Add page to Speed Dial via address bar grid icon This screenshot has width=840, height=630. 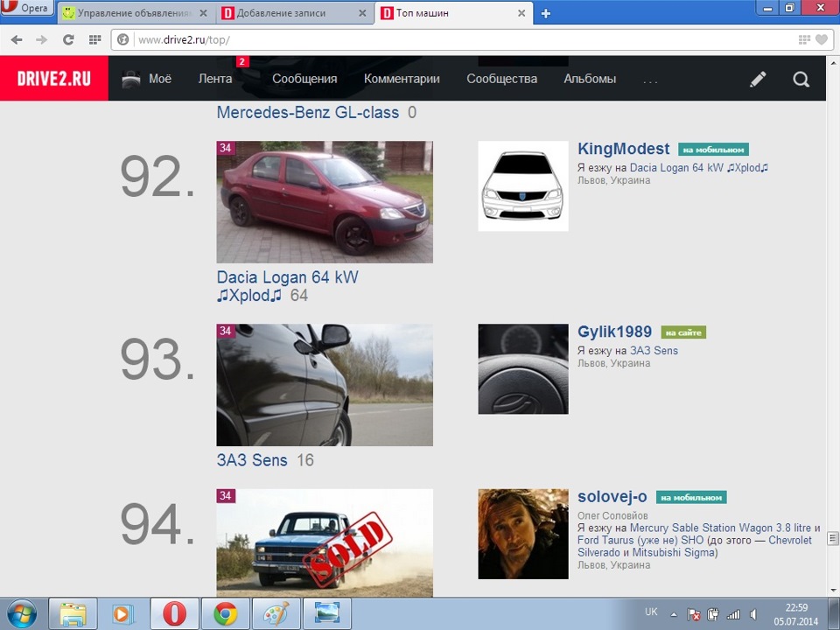(804, 39)
